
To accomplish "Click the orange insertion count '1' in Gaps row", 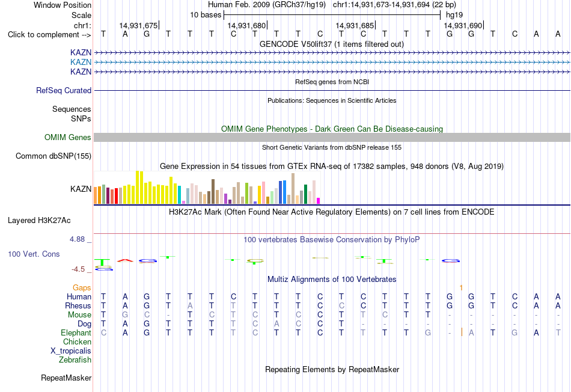I will (461, 288).
